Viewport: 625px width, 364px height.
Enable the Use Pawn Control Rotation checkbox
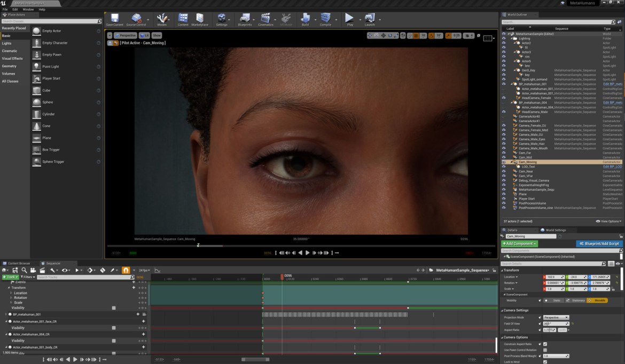(x=545, y=350)
